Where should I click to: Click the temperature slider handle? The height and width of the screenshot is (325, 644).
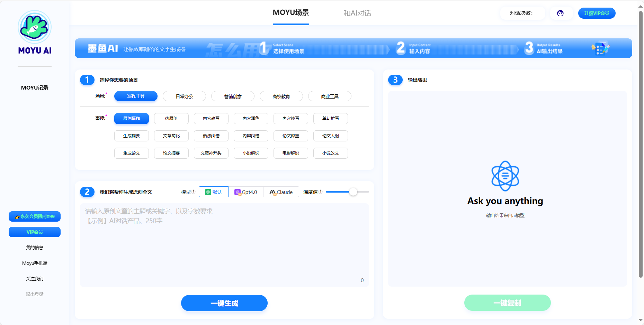click(x=353, y=192)
